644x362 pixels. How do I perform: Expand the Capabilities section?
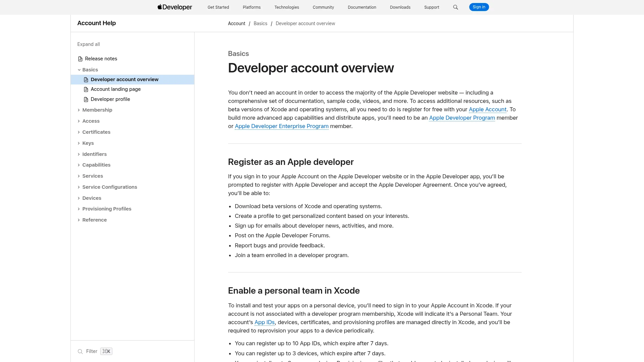pyautogui.click(x=79, y=165)
